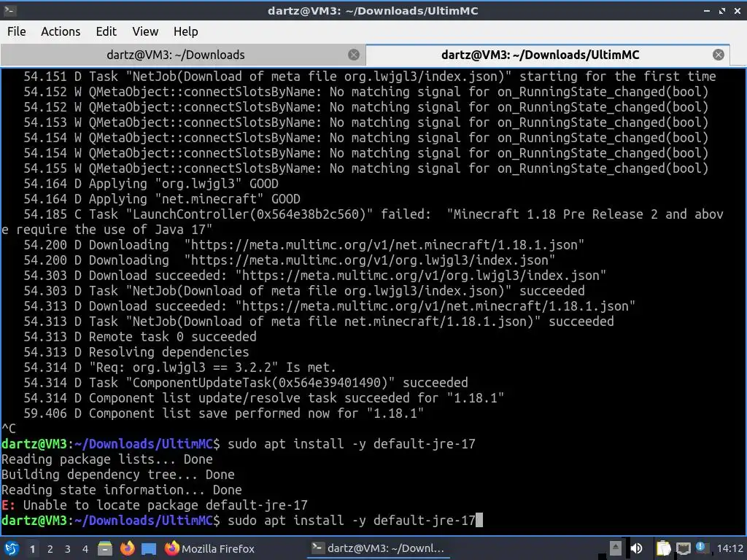
Task: Click the "E: Unable to locate package default-jre-17" line
Action: pyautogui.click(x=155, y=505)
